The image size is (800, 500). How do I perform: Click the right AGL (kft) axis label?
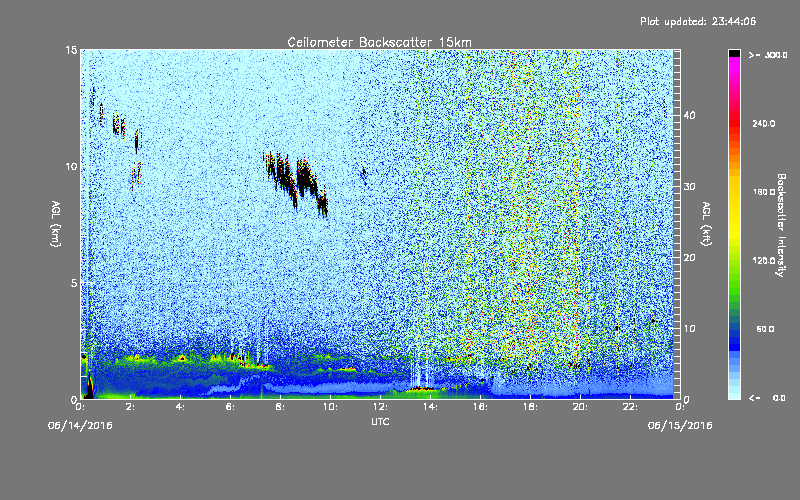(707, 223)
